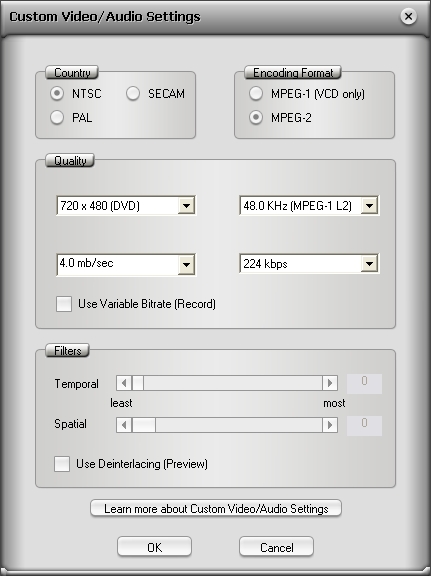Choose MPEG-1 (VCD only) encoding format
The height and width of the screenshot is (576, 431).
pyautogui.click(x=256, y=94)
